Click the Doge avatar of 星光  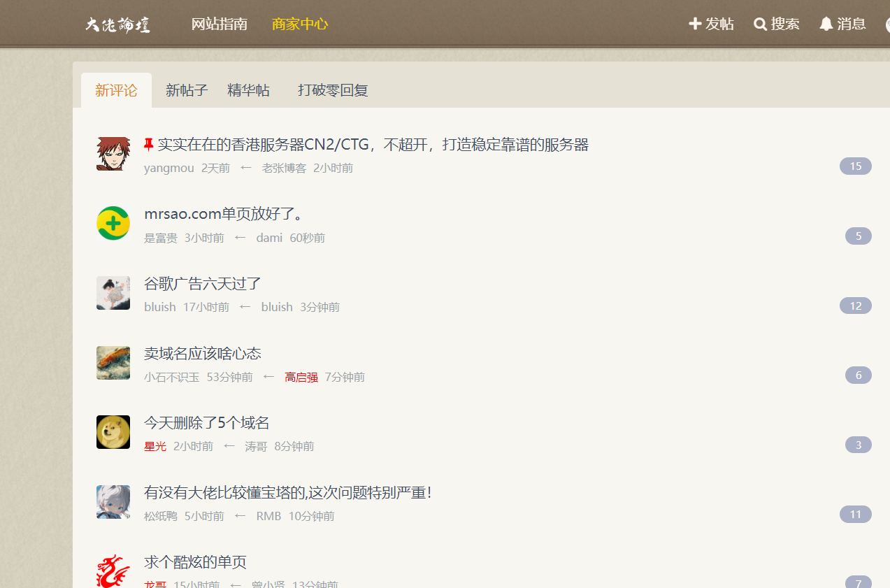[113, 432]
